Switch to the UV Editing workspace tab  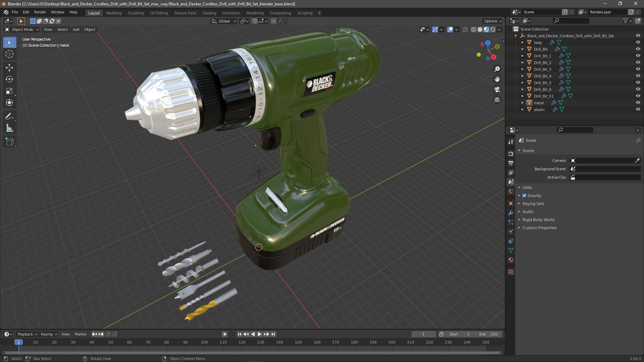(x=159, y=13)
